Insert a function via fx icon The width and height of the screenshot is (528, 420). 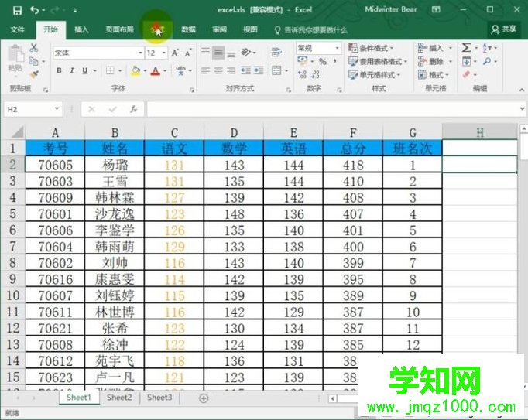pos(134,109)
